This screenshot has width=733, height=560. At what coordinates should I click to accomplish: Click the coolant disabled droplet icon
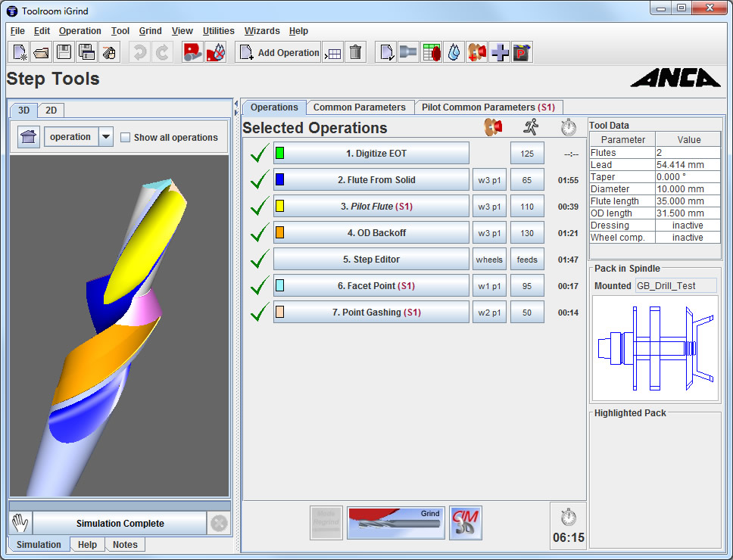pyautogui.click(x=216, y=52)
